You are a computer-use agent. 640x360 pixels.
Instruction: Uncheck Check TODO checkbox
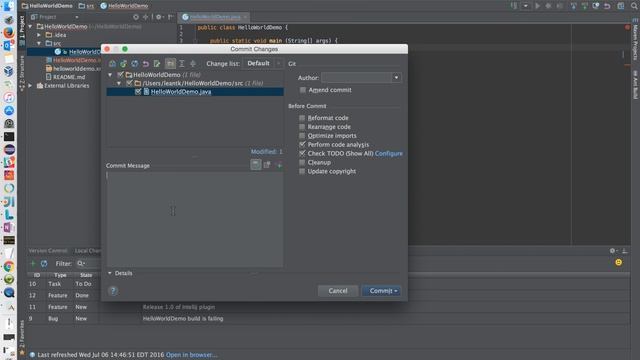tap(302, 153)
